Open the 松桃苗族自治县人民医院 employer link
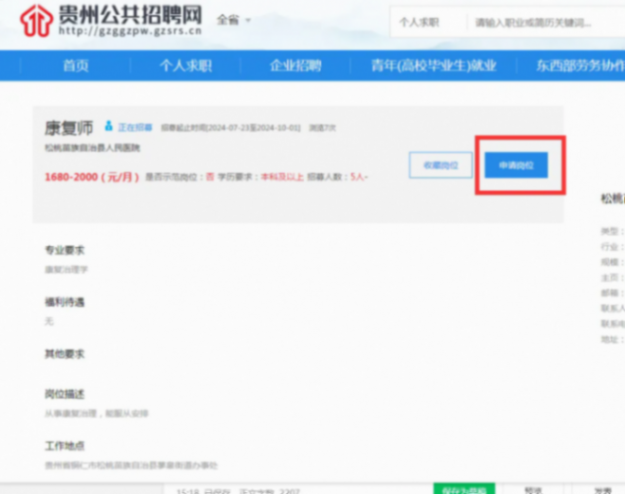This screenshot has width=625, height=494. (x=92, y=148)
